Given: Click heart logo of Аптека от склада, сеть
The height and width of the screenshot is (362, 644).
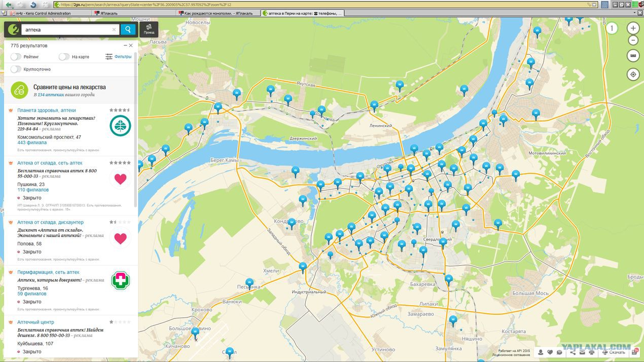Looking at the screenshot, I should coord(120,178).
